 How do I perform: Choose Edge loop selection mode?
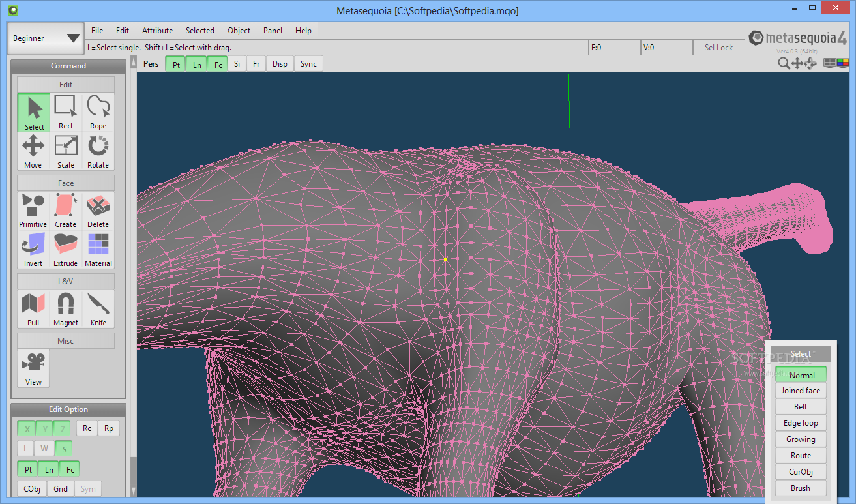(801, 423)
